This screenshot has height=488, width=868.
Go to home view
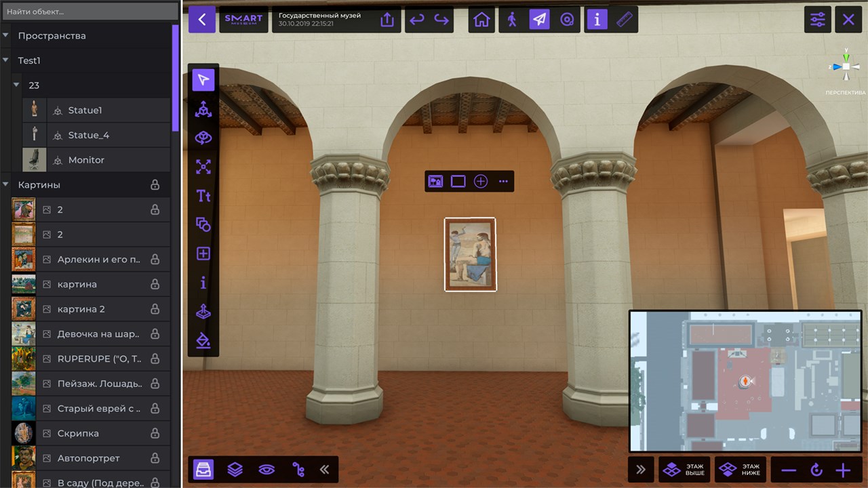pos(481,20)
